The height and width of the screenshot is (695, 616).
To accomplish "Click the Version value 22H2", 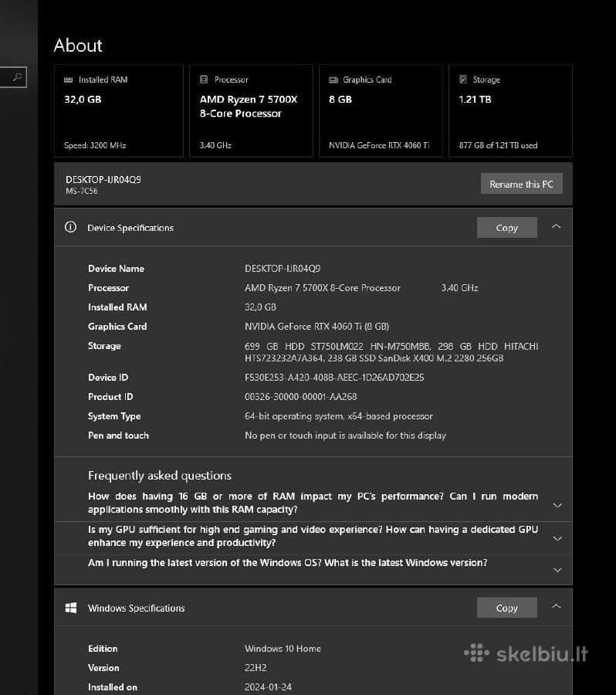I will coord(256,667).
